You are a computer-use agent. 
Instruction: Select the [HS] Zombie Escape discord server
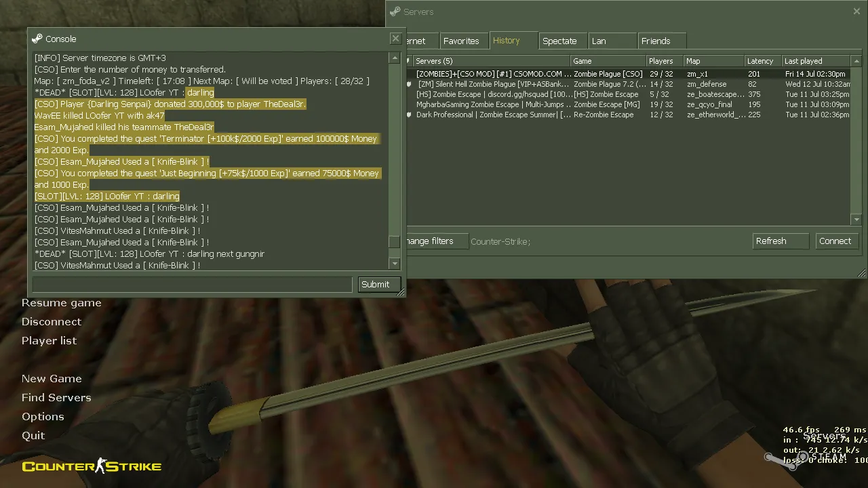[629, 94]
